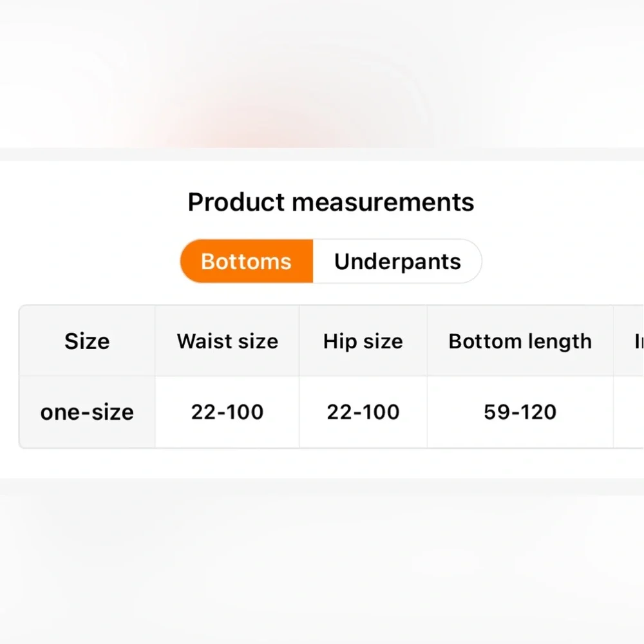Click the Product measurements heading
Image resolution: width=644 pixels, height=644 pixels.
[331, 202]
